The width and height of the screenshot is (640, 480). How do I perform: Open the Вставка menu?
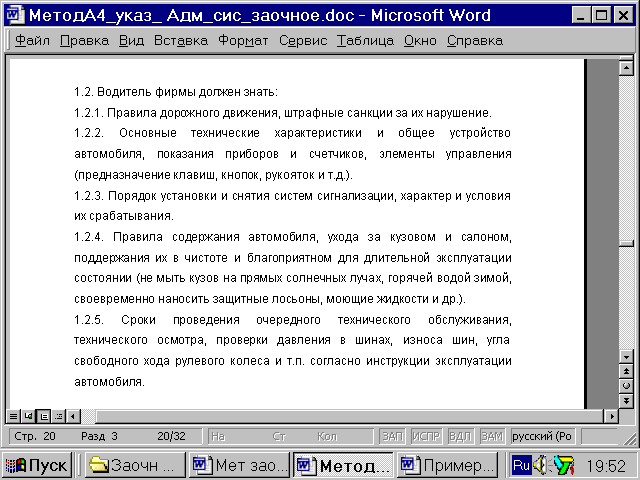pos(180,41)
